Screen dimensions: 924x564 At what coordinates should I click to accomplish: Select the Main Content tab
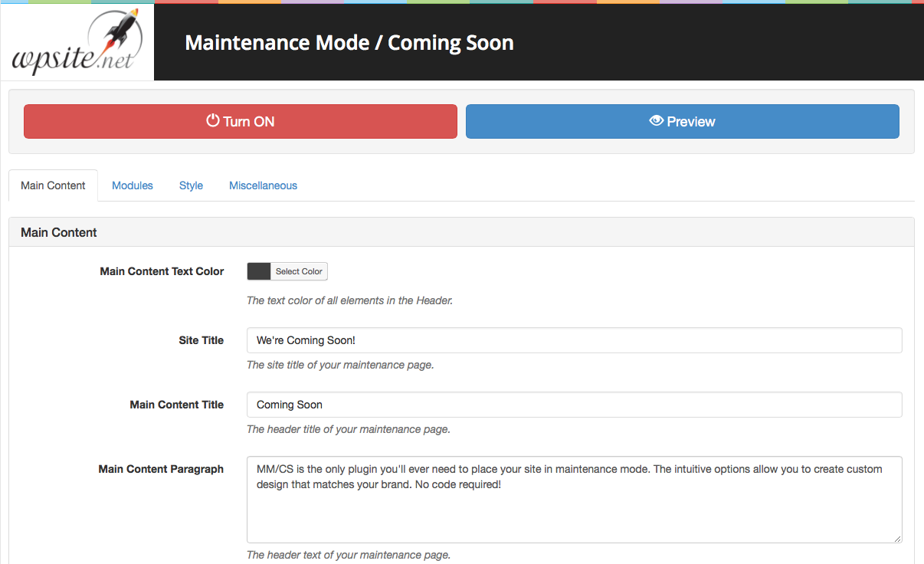click(x=54, y=185)
